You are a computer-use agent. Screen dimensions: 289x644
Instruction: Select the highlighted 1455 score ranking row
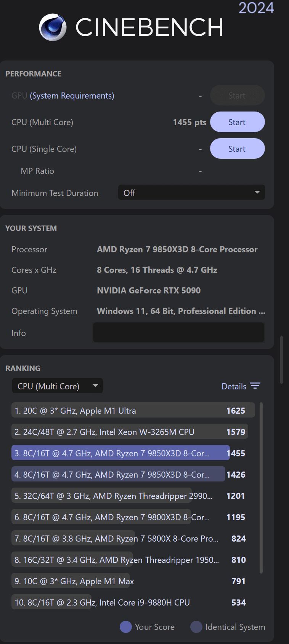[130, 453]
